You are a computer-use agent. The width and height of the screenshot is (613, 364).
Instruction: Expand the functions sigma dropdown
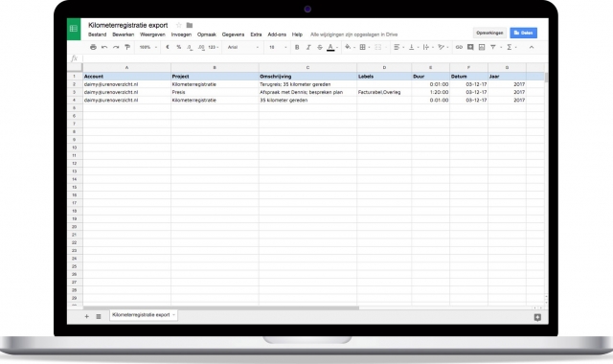(511, 47)
